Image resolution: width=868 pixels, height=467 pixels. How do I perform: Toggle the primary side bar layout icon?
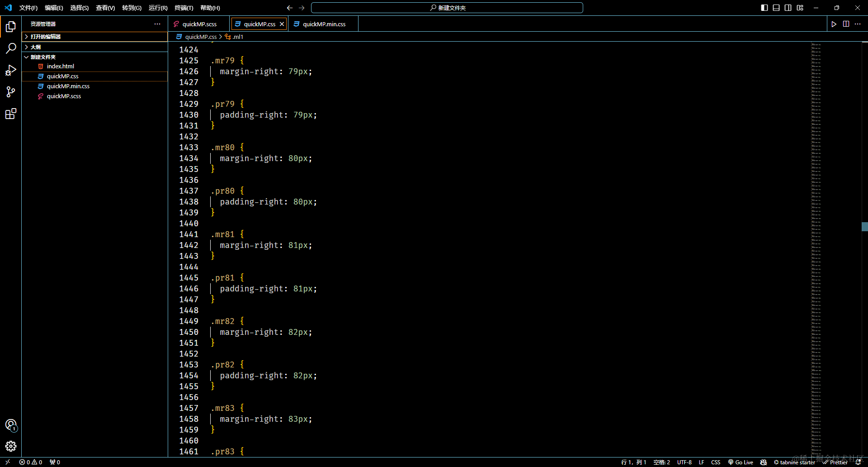764,8
